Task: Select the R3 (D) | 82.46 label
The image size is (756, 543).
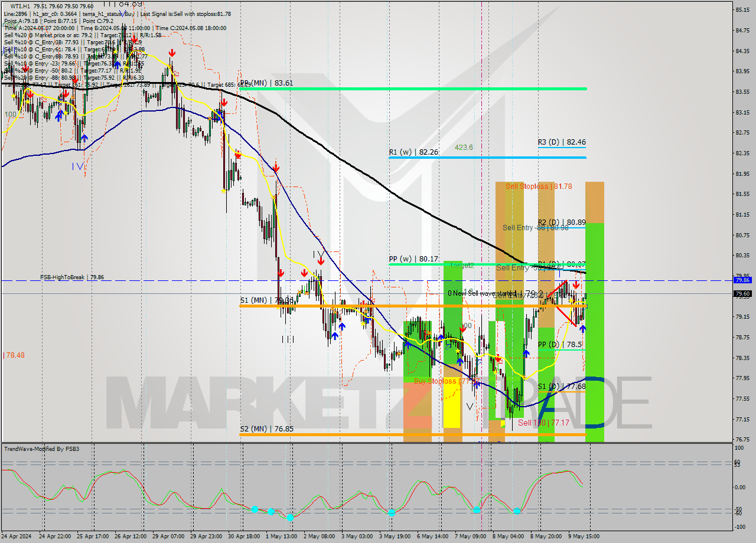Action: click(x=562, y=142)
